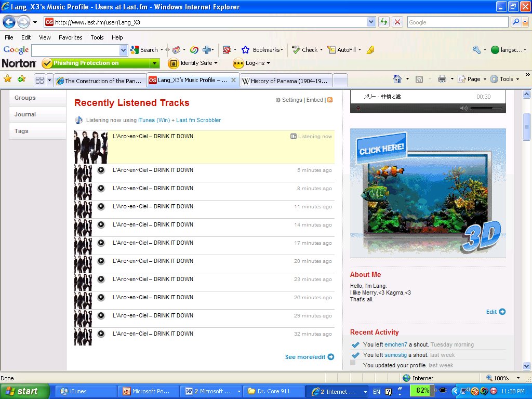The image size is (532, 399).
Task: Play the track listened 32 minutes ago
Action: pos(101,334)
